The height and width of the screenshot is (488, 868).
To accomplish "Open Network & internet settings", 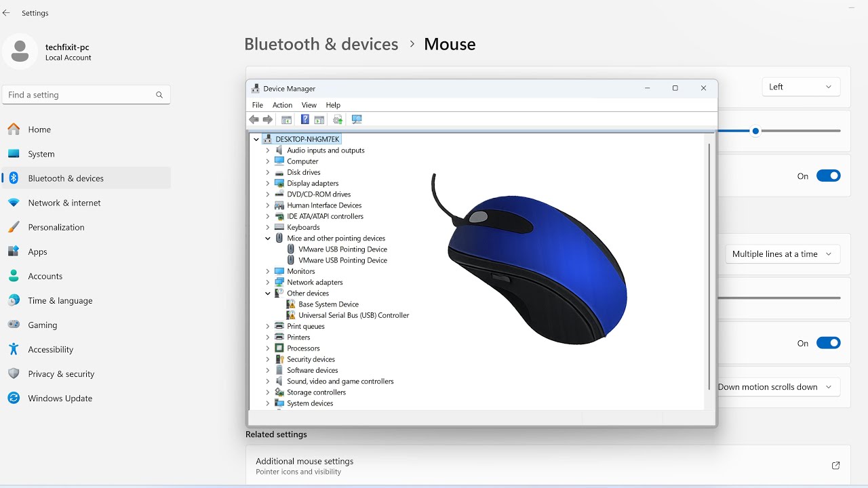I will coord(86,203).
